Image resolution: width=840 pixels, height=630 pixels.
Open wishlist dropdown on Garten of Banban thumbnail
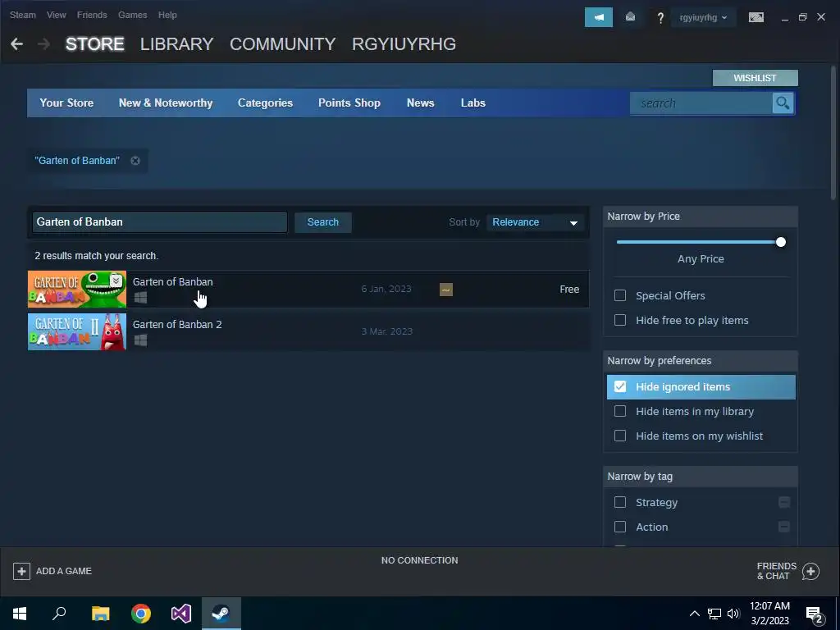tap(116, 281)
